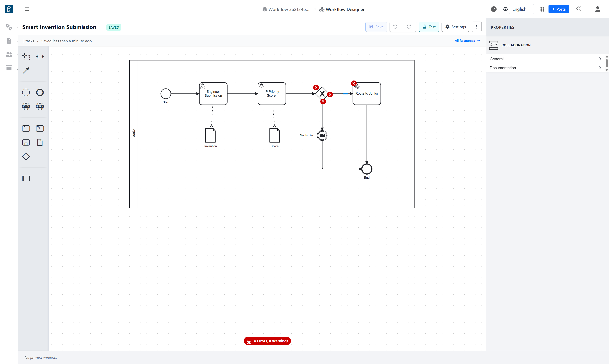
Task: Open users icon in left sidebar
Action: click(9, 54)
